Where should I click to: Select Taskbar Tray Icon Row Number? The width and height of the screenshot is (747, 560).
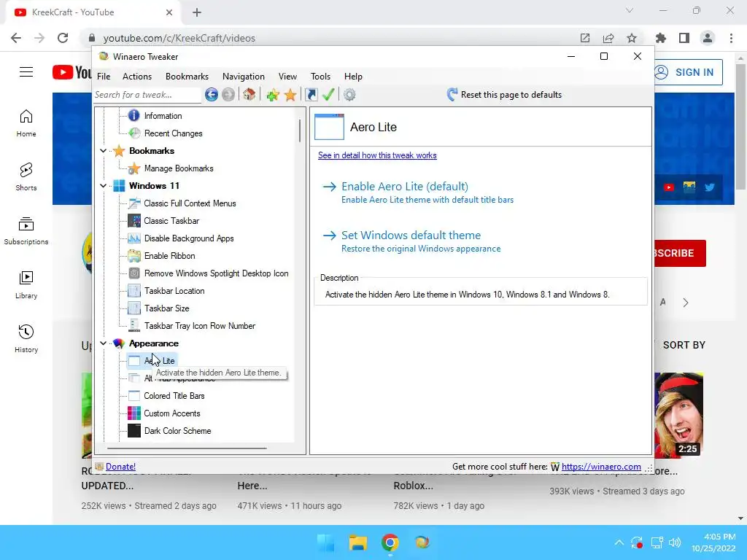pos(200,326)
